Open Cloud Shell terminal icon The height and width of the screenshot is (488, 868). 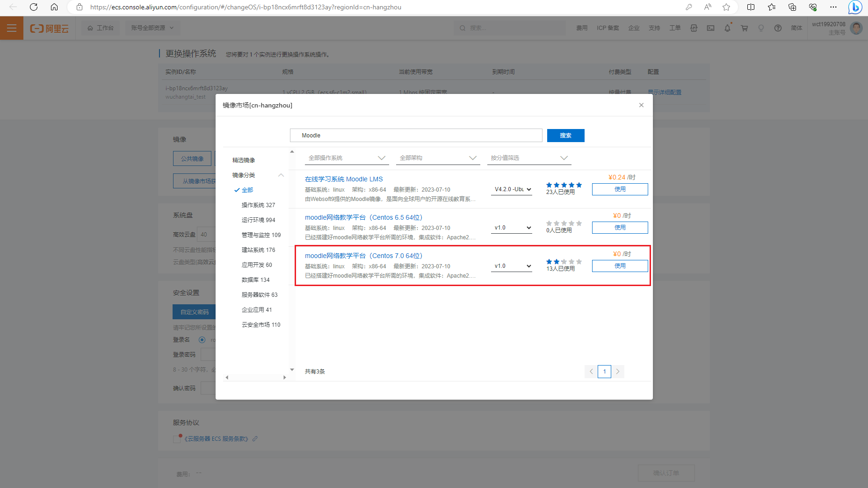click(710, 28)
